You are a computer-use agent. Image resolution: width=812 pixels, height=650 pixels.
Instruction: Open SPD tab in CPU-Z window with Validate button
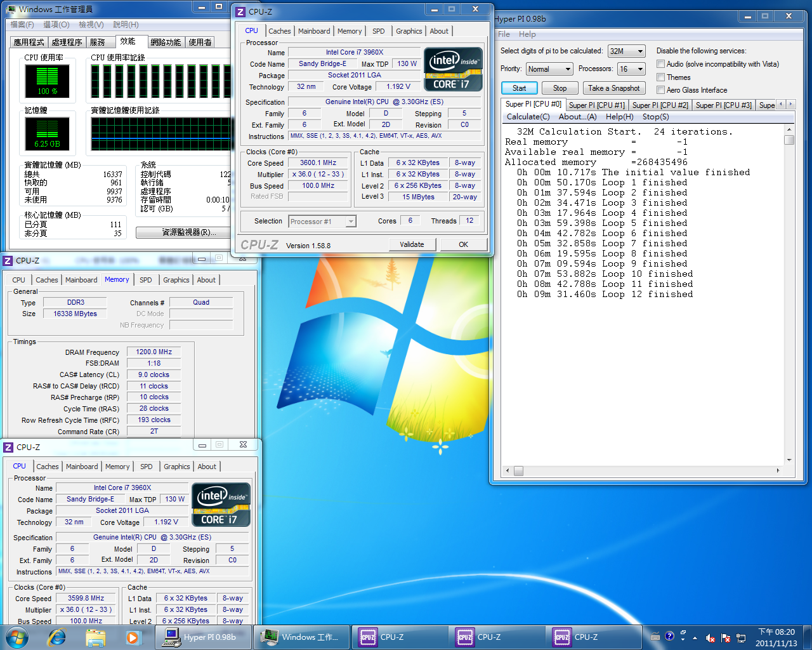coord(379,30)
